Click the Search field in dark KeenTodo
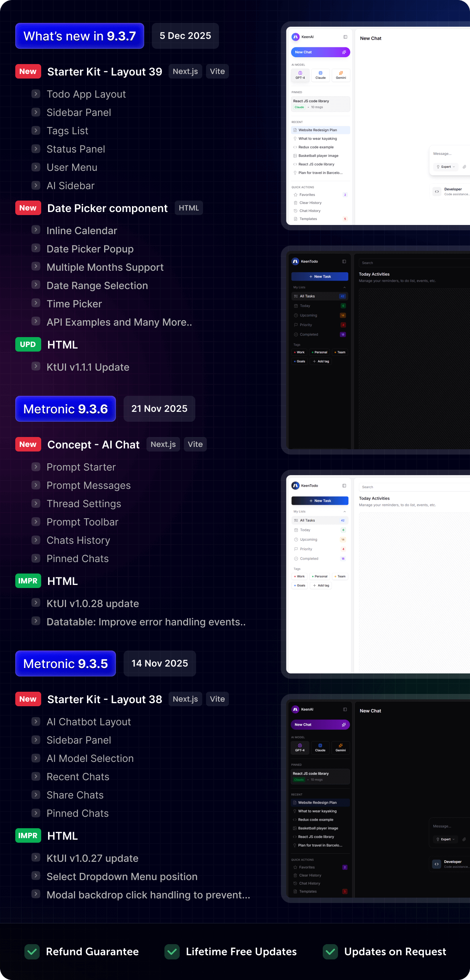 (412, 263)
